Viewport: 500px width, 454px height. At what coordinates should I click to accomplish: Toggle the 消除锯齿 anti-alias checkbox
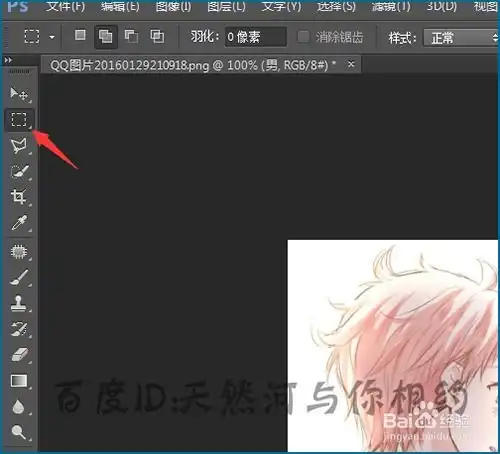pos(303,37)
